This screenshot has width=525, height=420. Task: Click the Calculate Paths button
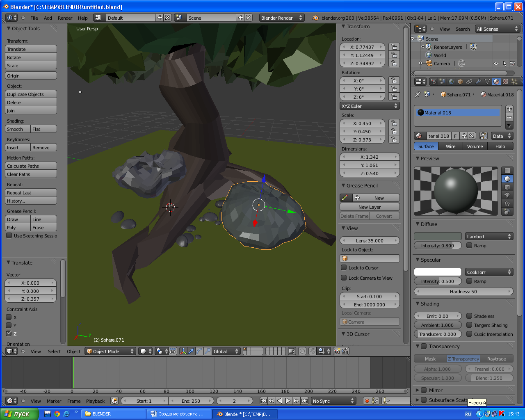(x=31, y=166)
